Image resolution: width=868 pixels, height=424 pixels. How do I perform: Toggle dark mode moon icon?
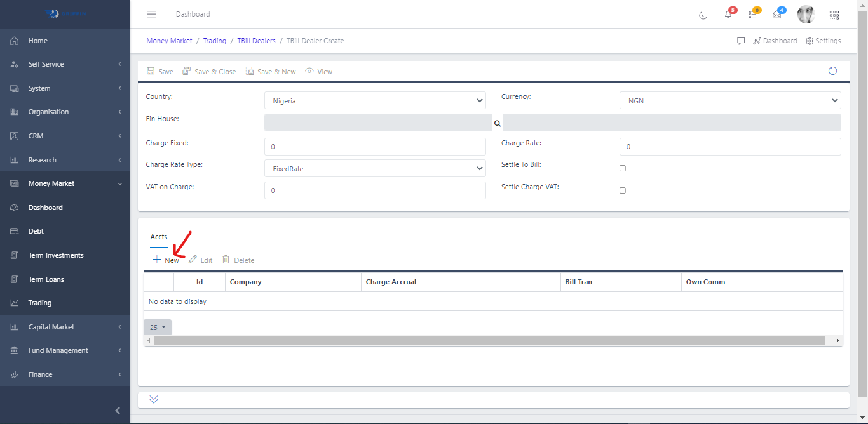click(703, 15)
